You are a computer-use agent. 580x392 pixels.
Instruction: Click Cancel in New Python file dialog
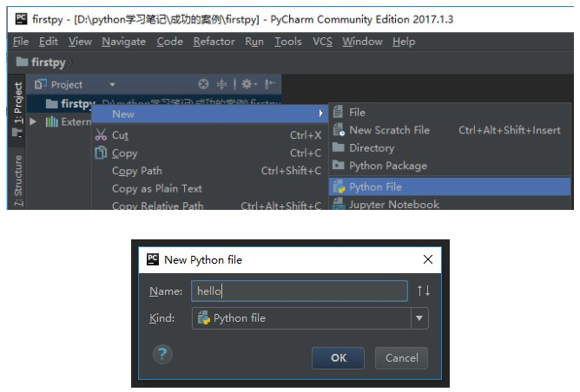click(x=401, y=357)
